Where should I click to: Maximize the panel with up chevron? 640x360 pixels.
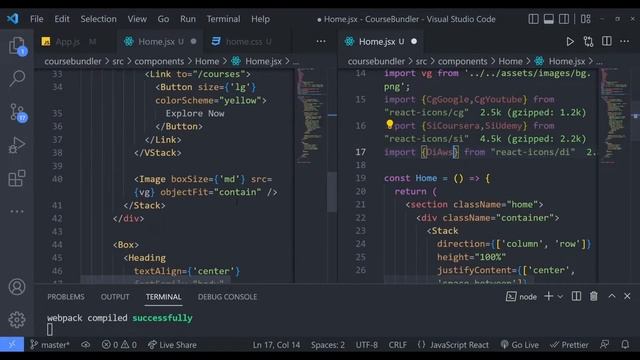[x=611, y=296]
